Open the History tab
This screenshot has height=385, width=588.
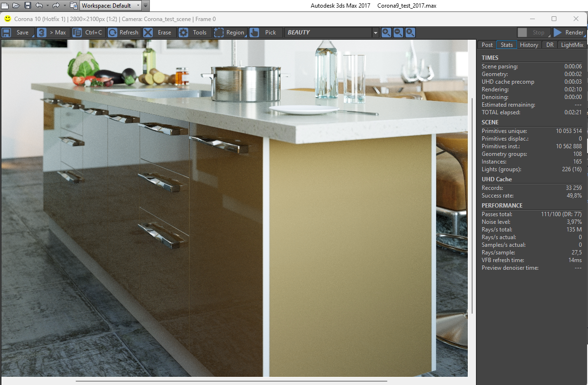[x=529, y=44]
